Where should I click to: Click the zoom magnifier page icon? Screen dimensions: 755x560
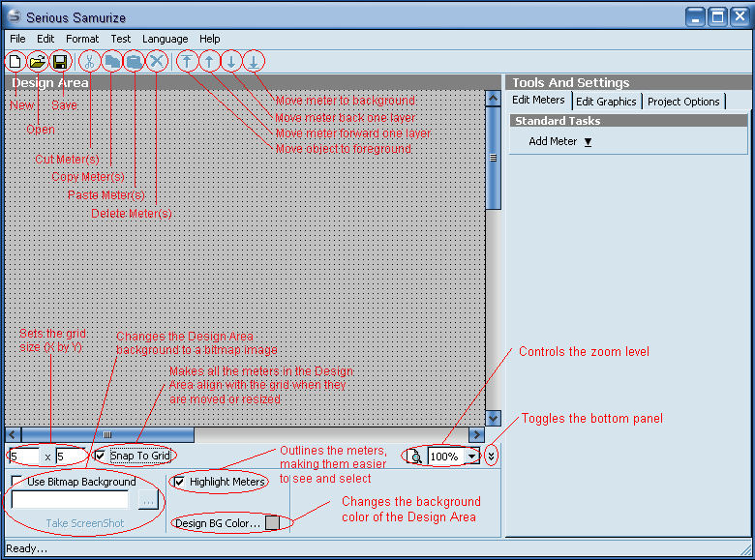(x=413, y=456)
